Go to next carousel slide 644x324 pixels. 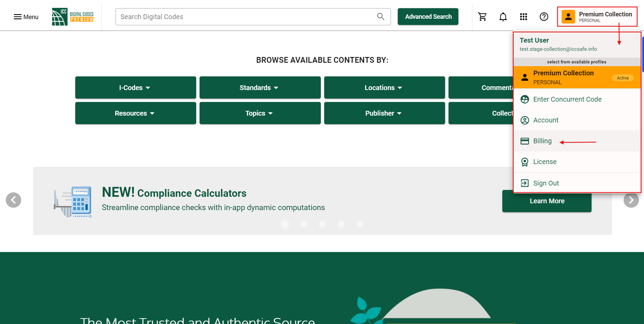click(x=631, y=200)
